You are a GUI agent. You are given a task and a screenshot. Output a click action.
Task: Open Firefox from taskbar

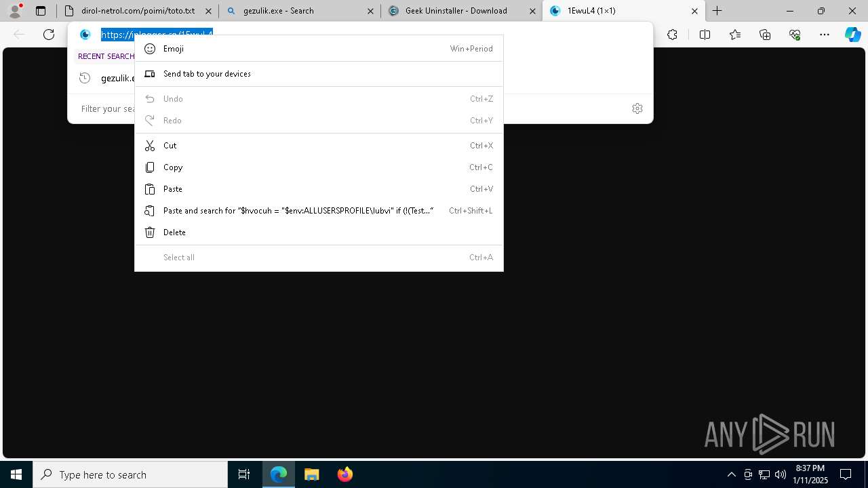pos(345,474)
